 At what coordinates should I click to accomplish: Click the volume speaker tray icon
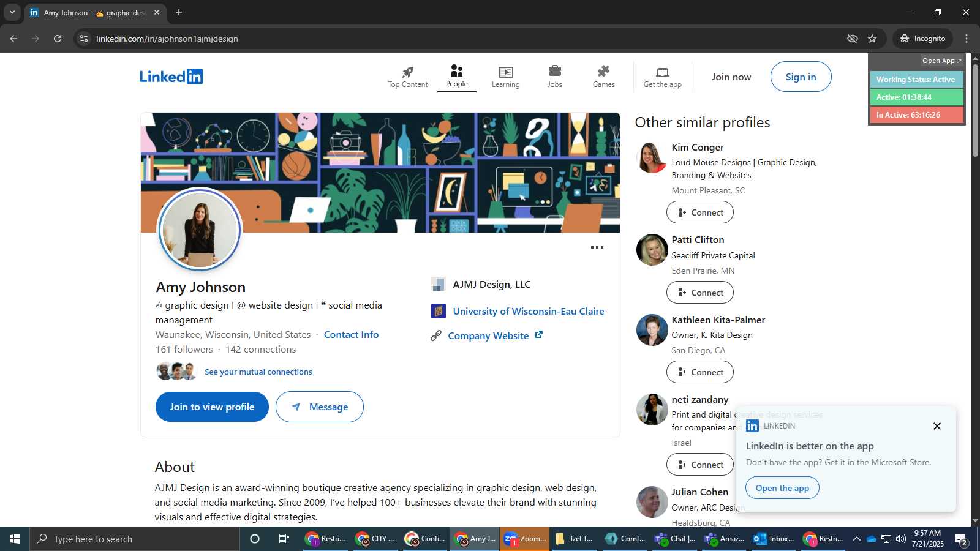[901, 539]
